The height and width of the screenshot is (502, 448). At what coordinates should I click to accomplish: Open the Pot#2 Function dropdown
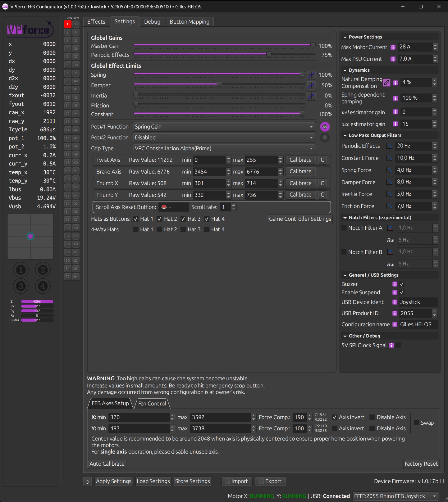(x=224, y=138)
